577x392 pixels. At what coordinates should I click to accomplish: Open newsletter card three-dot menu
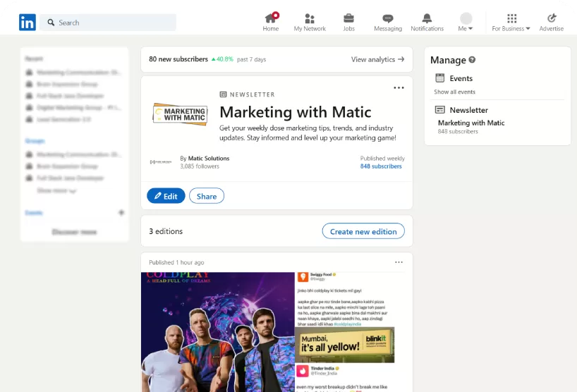pyautogui.click(x=399, y=87)
